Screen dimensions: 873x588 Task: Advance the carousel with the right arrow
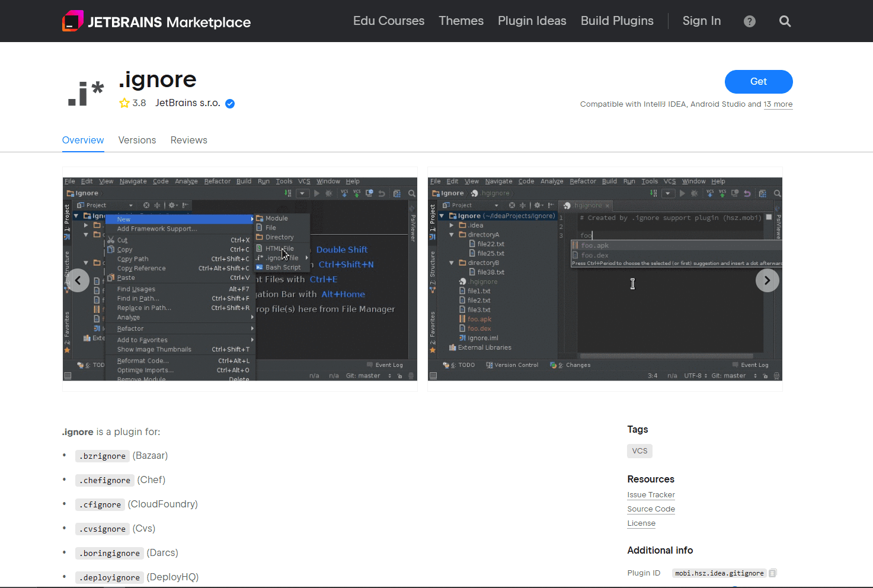pos(768,280)
